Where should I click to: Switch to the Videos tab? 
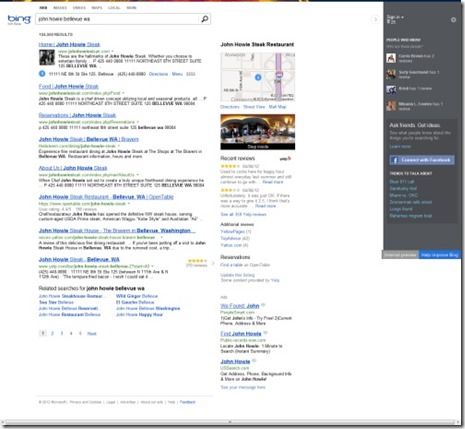coord(79,8)
